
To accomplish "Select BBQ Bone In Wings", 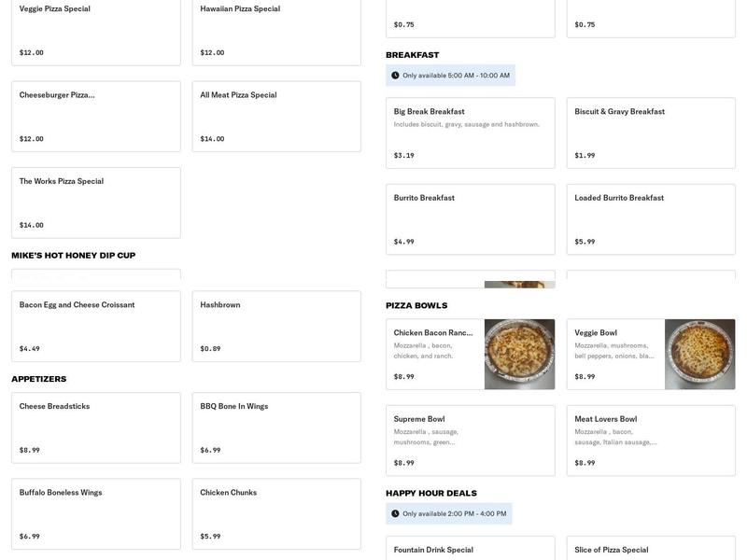I will (x=275, y=427).
